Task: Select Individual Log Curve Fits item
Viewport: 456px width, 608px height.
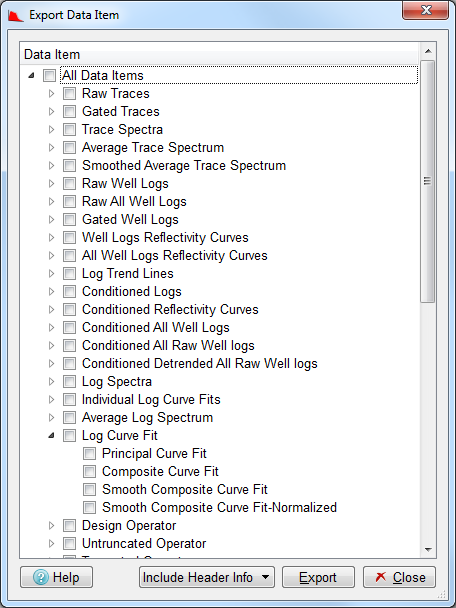Action: (x=151, y=399)
